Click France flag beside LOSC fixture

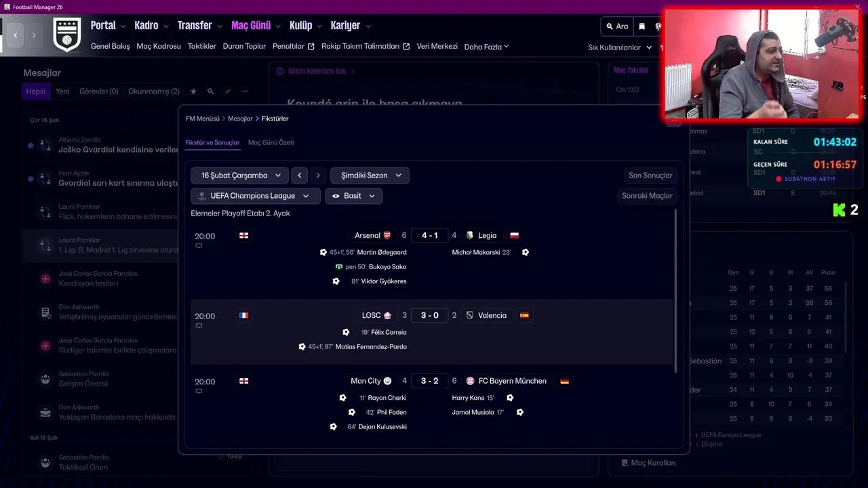tap(244, 315)
